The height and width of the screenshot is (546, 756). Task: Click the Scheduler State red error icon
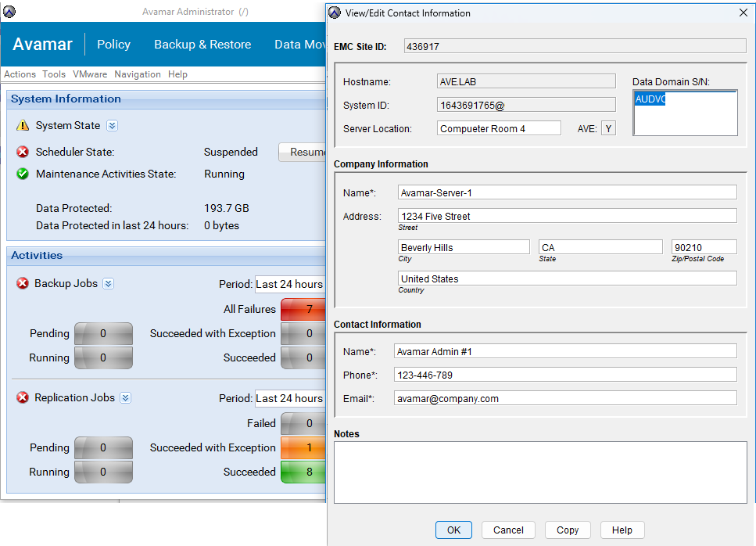coord(22,153)
